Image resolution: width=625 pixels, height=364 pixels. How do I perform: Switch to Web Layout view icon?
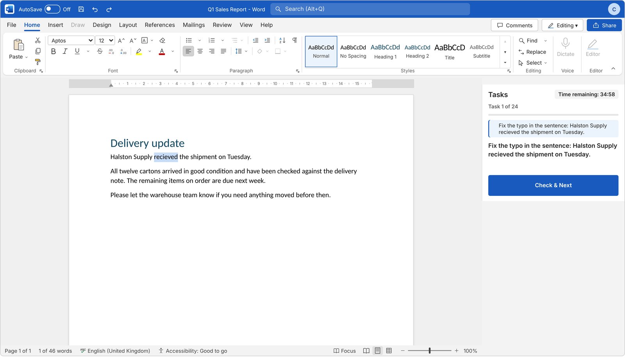click(389, 351)
